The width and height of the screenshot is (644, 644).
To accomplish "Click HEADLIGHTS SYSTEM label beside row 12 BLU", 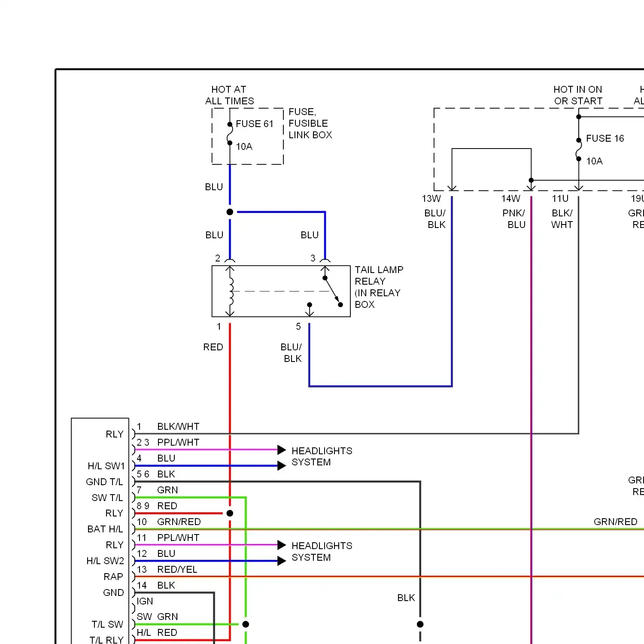I will (322, 552).
